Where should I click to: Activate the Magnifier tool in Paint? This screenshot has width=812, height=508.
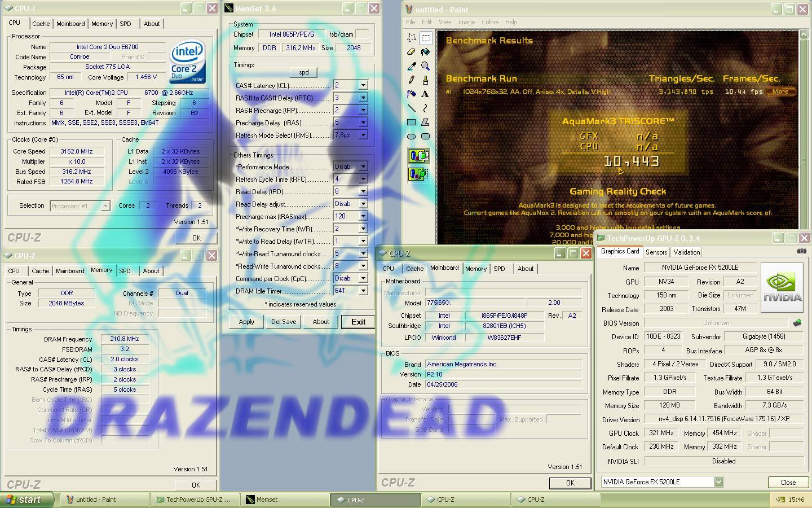click(426, 66)
